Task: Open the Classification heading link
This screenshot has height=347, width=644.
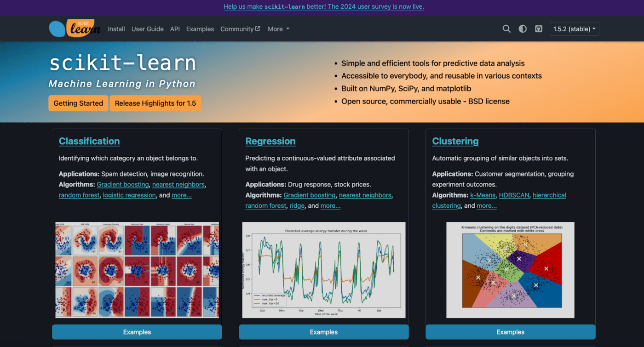Action: 89,141
